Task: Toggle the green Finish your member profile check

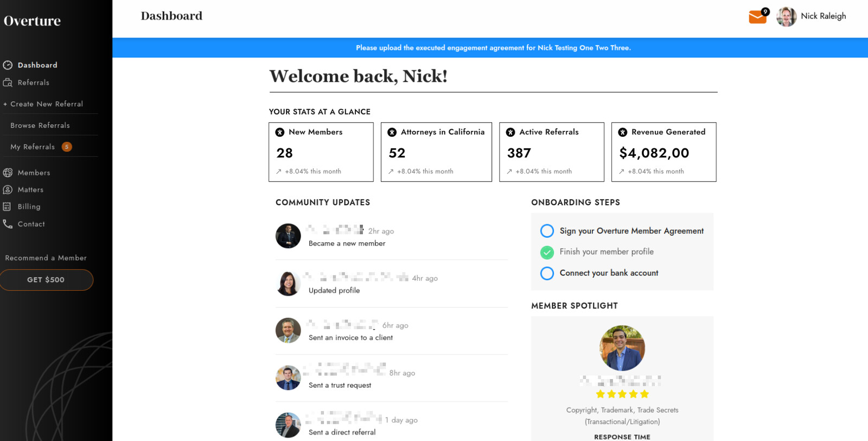Action: (547, 252)
